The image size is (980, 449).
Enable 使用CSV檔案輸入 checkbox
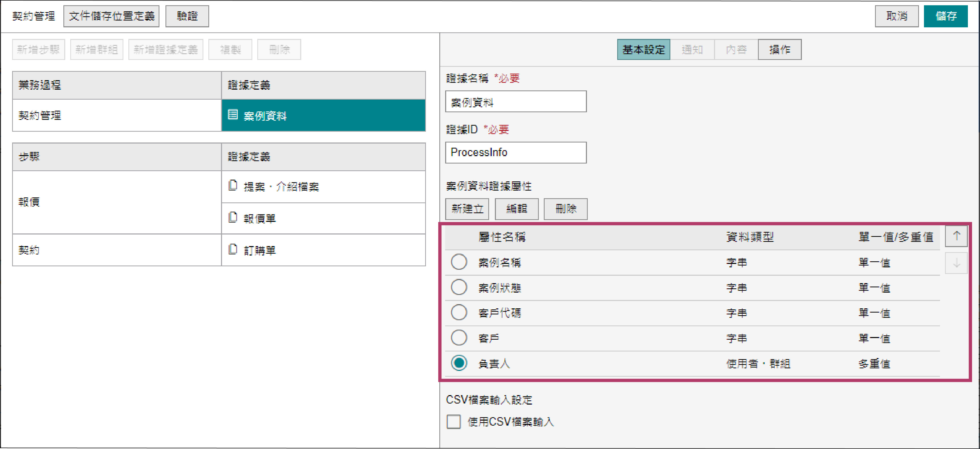coord(454,422)
